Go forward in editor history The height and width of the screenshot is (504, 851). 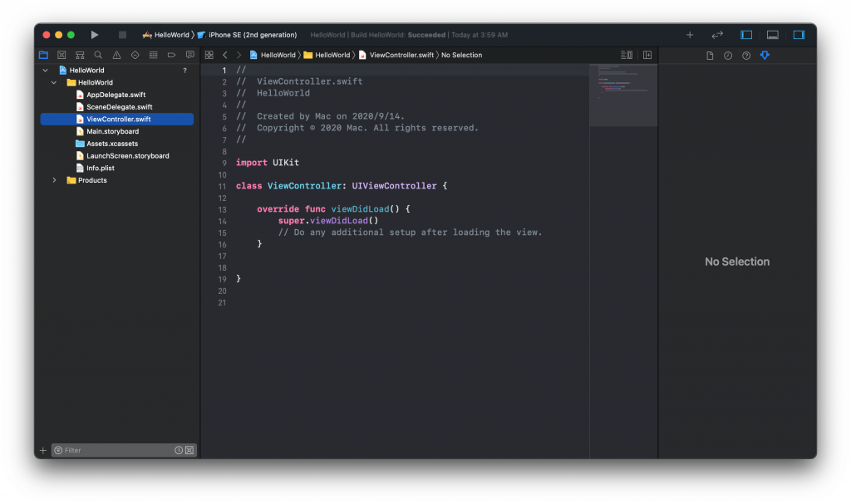[x=239, y=55]
